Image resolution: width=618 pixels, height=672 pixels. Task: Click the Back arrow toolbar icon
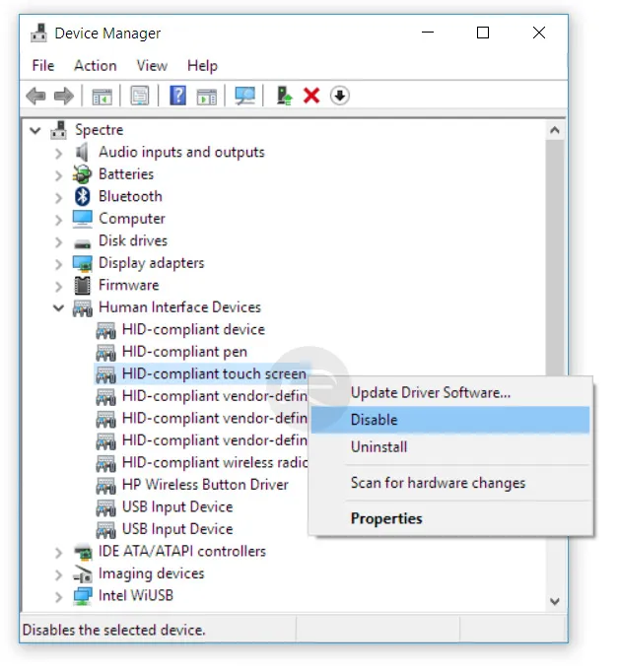36,96
